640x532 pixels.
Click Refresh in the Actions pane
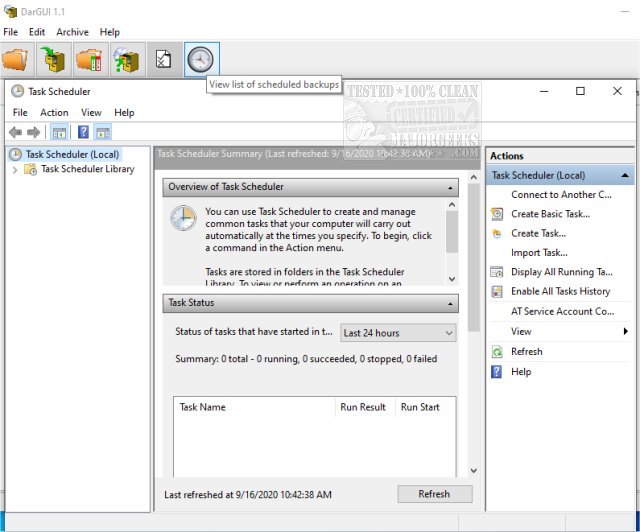tap(527, 352)
